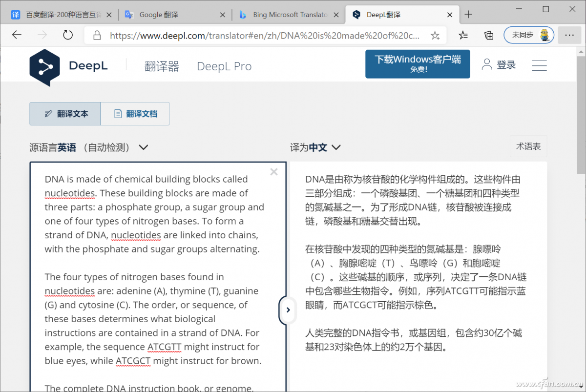Reload the page with the refresh icon

(68, 35)
